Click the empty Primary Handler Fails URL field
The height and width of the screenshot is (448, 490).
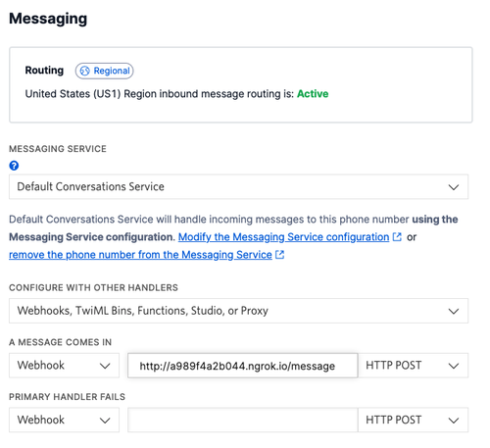coord(243,420)
